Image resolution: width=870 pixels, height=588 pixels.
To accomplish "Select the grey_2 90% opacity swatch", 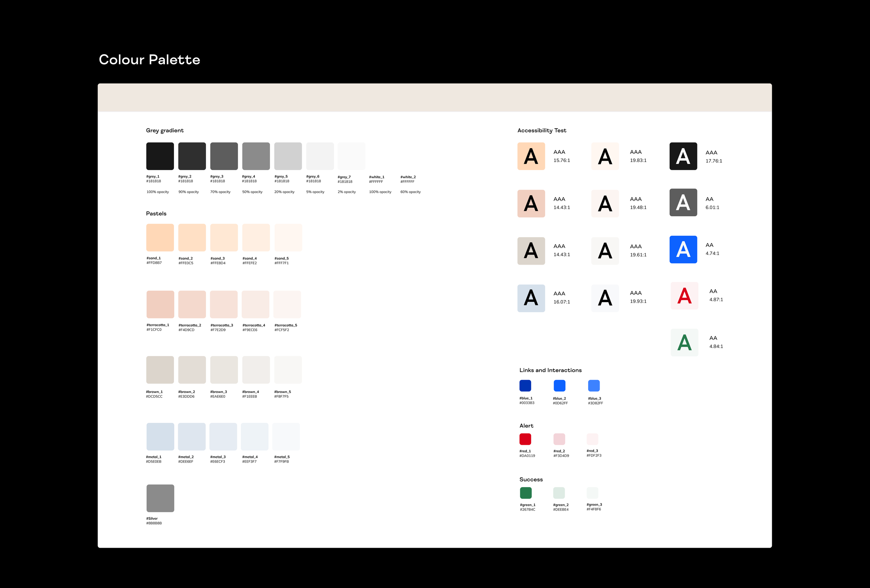I will [192, 156].
